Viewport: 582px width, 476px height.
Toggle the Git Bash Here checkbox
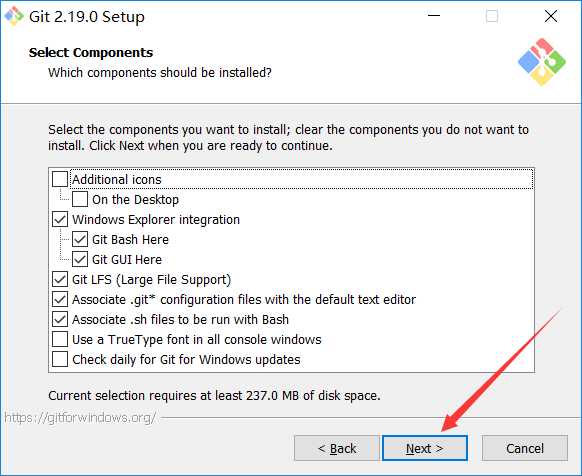tap(80, 239)
